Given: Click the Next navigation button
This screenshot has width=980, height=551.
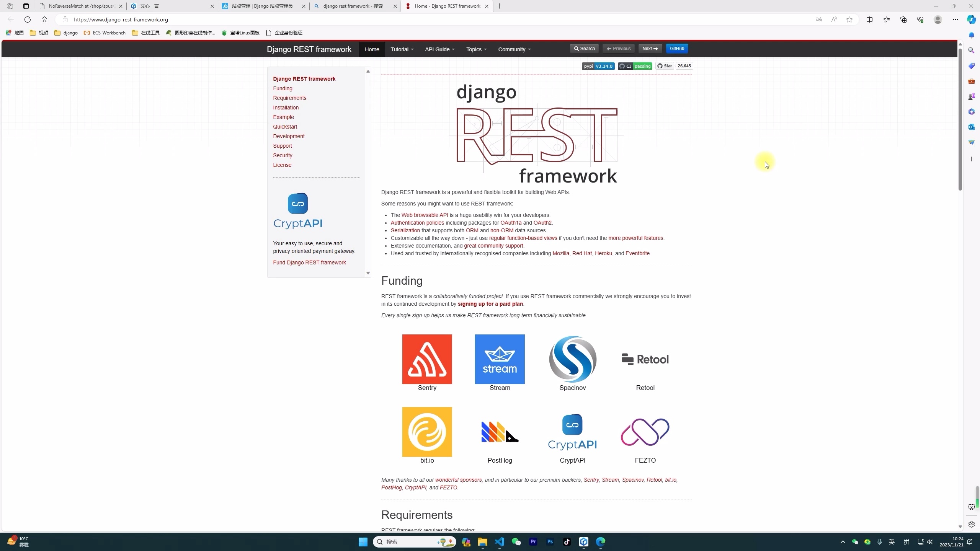Looking at the screenshot, I should [x=650, y=49].
